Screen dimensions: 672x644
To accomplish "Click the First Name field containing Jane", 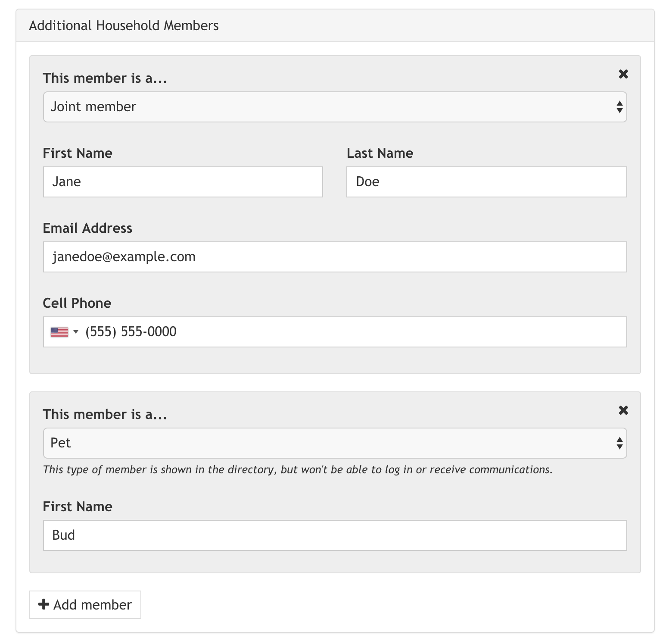I will (183, 182).
